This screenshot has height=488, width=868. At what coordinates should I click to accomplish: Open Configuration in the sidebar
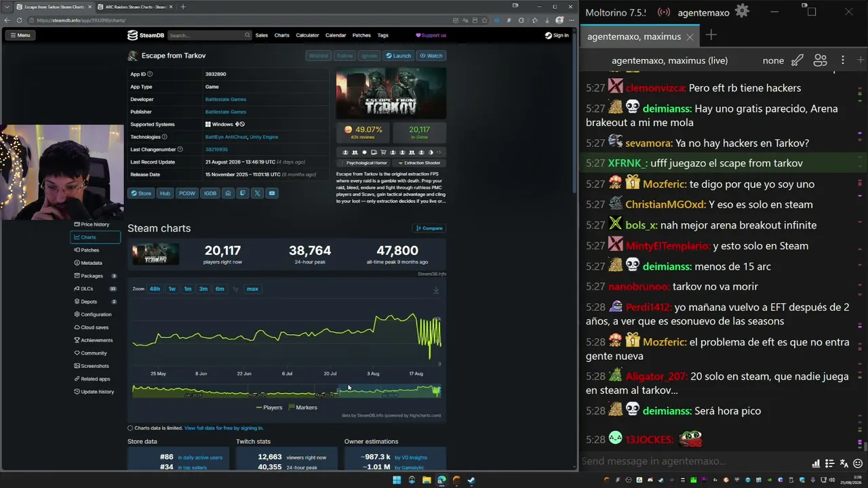pyautogui.click(x=95, y=314)
